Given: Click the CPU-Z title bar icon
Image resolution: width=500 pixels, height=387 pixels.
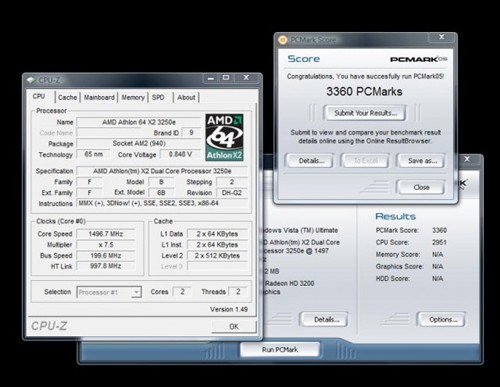Looking at the screenshot, I should coord(31,80).
